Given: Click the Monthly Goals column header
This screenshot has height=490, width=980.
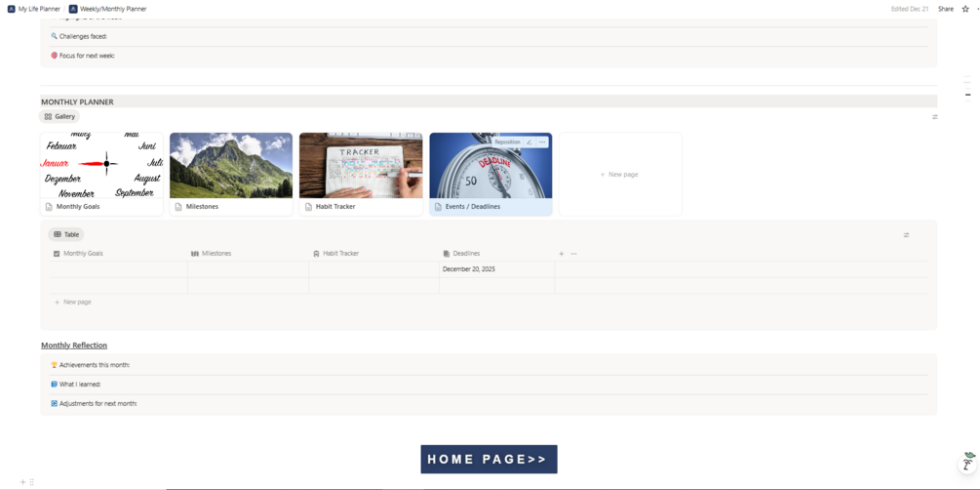Looking at the screenshot, I should pyautogui.click(x=119, y=254).
